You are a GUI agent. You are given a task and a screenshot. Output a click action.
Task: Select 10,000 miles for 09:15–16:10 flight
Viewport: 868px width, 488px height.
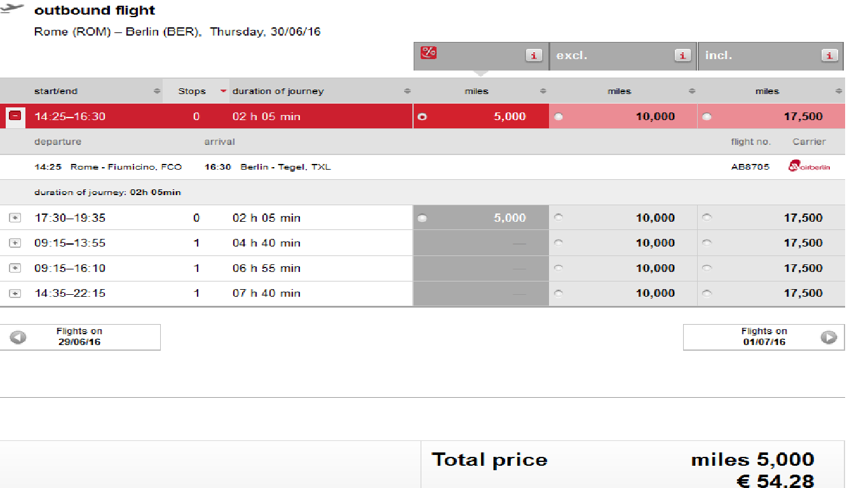[x=559, y=268]
